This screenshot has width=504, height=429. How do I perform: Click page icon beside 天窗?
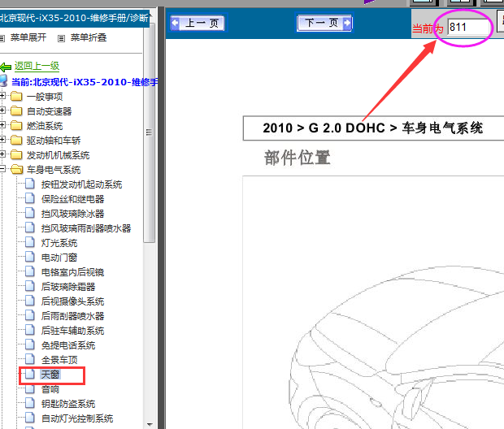tap(30, 374)
